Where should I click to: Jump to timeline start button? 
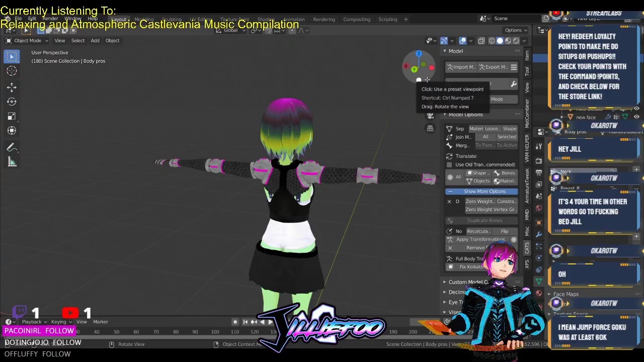pyautogui.click(x=246, y=322)
